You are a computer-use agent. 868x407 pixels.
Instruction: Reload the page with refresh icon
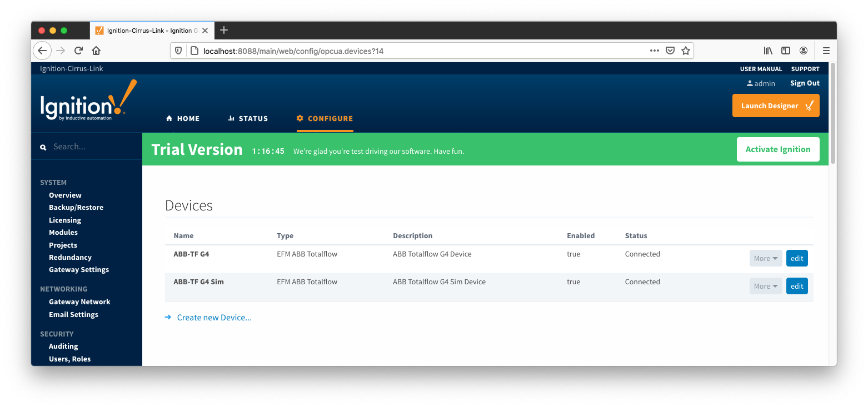(78, 51)
